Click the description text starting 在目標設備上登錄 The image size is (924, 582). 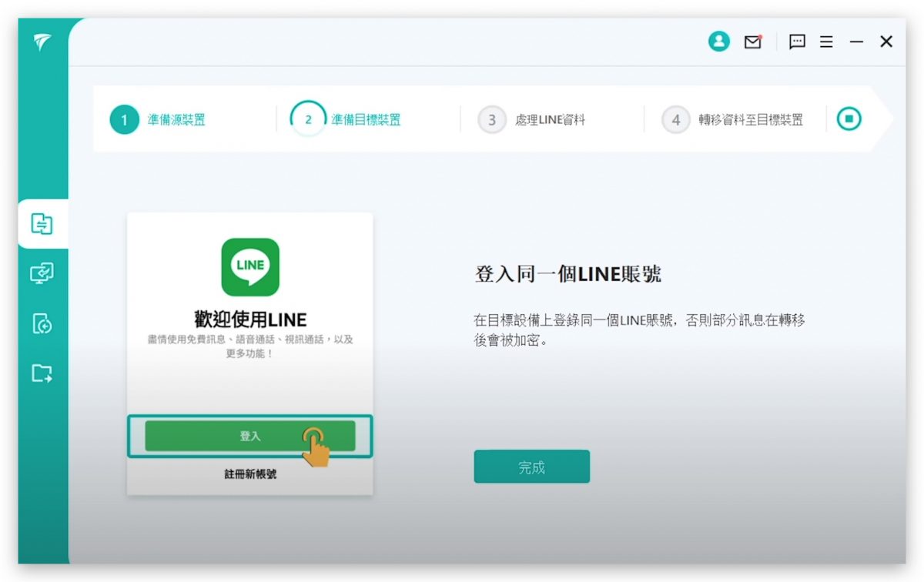pyautogui.click(x=639, y=329)
